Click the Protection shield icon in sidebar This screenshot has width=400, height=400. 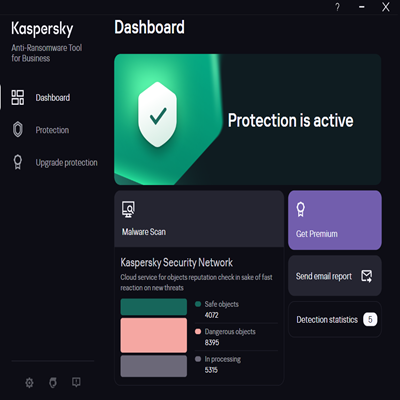point(18,130)
